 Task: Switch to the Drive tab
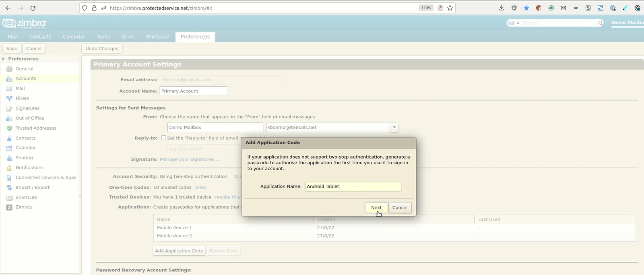pyautogui.click(x=128, y=37)
